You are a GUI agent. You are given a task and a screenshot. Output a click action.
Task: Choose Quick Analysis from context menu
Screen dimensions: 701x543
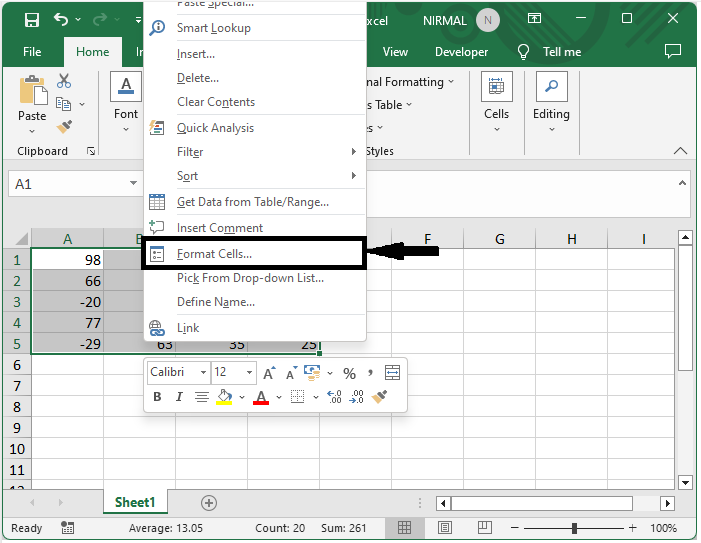tap(254, 128)
